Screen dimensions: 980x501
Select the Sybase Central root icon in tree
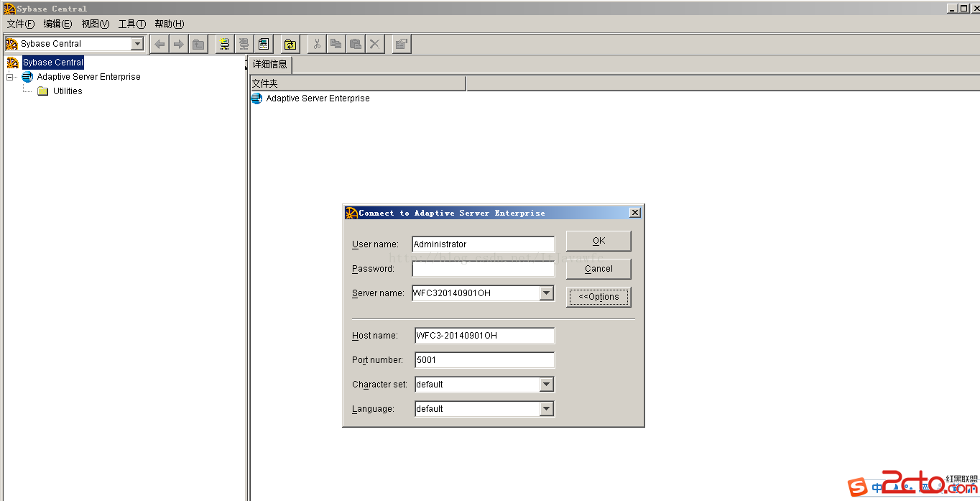[x=12, y=63]
